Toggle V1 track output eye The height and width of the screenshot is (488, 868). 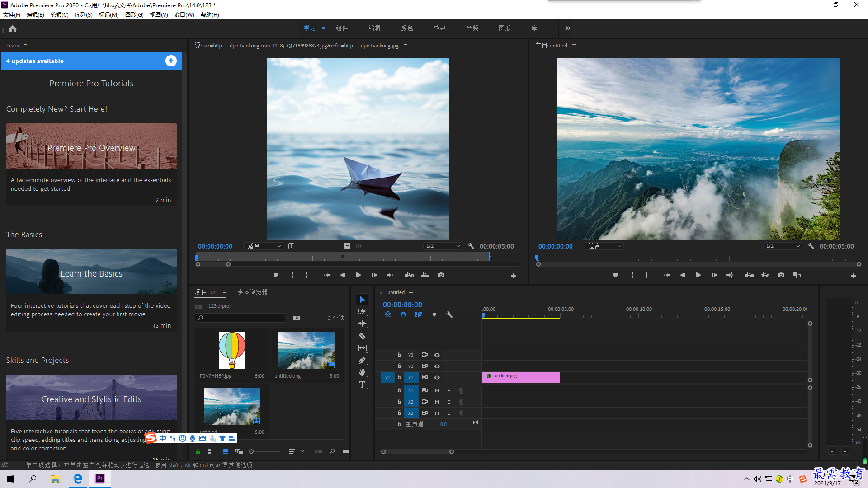tap(437, 377)
